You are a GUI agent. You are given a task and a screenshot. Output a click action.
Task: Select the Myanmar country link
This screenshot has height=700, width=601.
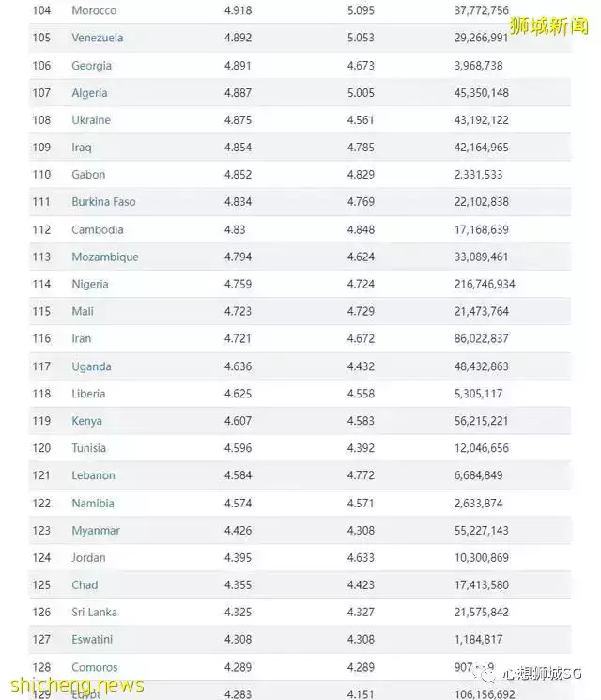96,531
